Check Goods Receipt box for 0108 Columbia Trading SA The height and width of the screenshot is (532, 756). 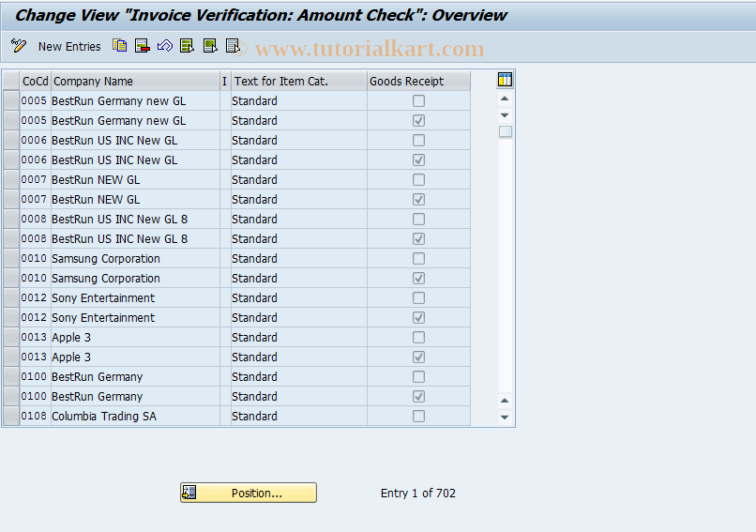click(418, 417)
